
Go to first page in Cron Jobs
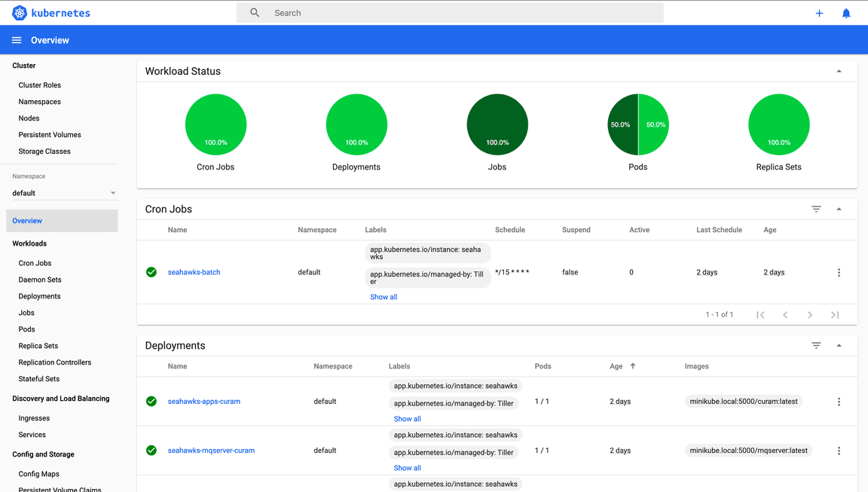click(760, 315)
